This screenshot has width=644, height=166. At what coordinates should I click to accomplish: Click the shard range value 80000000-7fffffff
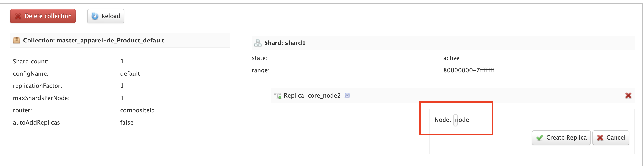pyautogui.click(x=469, y=70)
